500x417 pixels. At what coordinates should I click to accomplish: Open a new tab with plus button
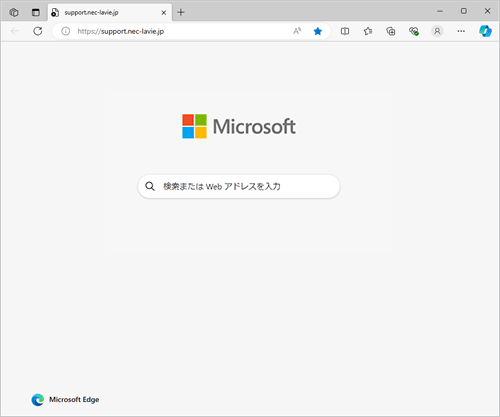[x=181, y=12]
